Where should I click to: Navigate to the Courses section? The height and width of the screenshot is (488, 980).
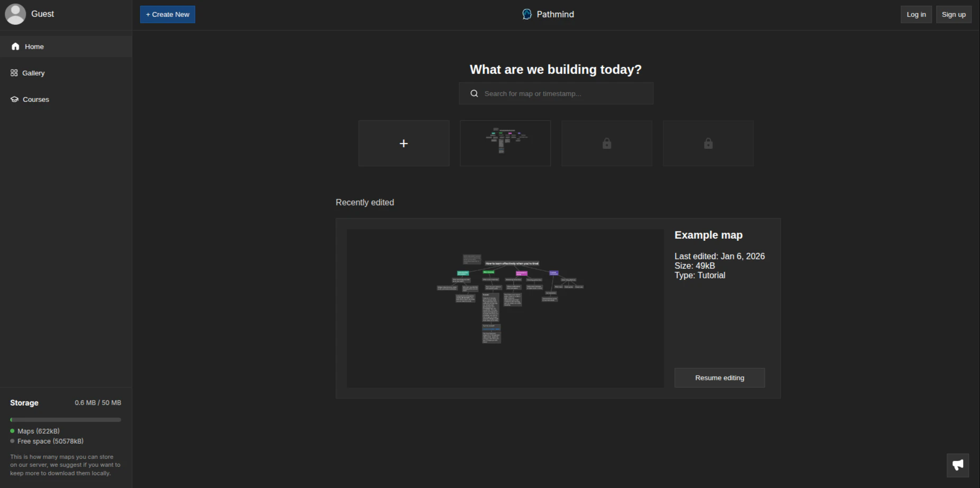point(35,99)
